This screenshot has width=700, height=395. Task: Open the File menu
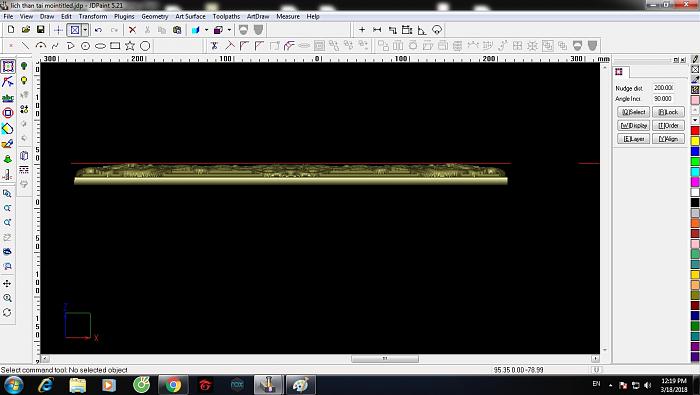[8, 16]
